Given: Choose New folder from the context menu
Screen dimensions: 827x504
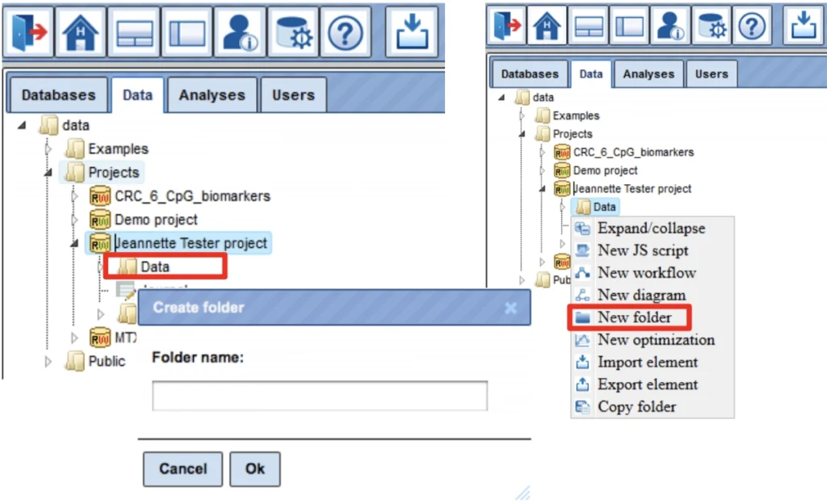Looking at the screenshot, I should [634, 317].
